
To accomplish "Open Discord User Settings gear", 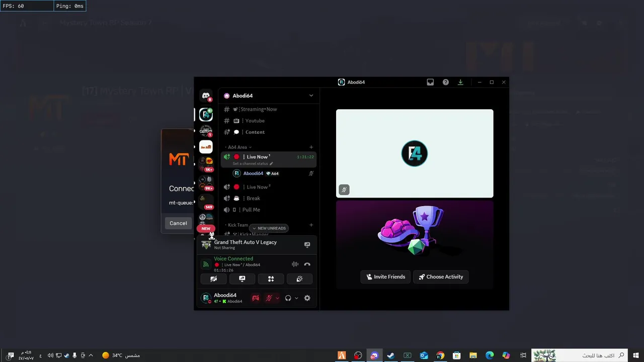I will click(x=307, y=298).
